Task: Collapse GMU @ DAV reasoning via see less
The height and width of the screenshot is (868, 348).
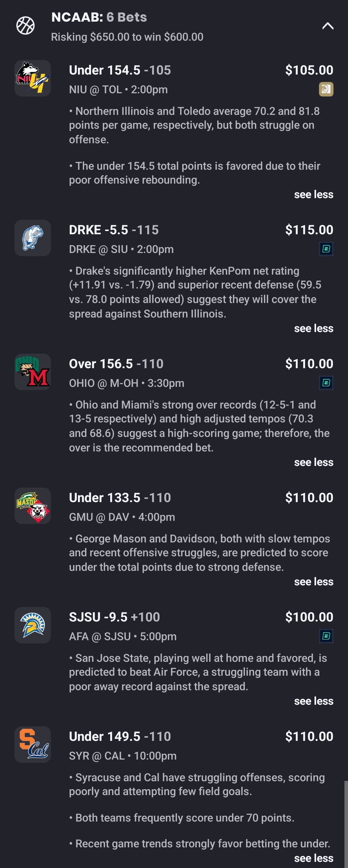Action: tap(313, 581)
